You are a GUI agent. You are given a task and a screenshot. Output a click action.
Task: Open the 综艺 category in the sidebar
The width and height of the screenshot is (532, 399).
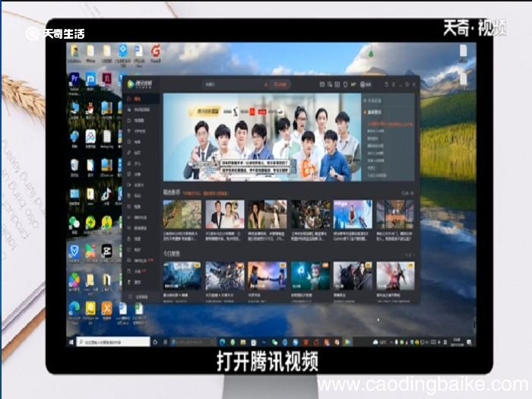pyautogui.click(x=136, y=153)
